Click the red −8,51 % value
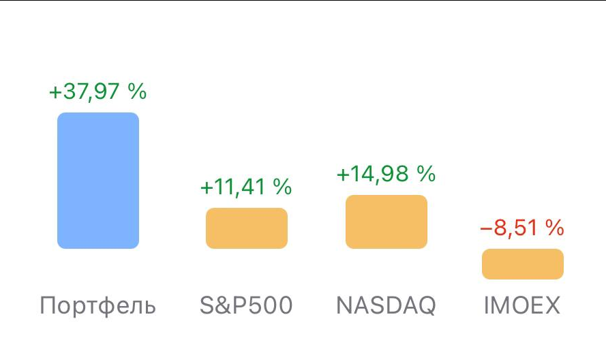The width and height of the screenshot is (606, 364). 522,228
